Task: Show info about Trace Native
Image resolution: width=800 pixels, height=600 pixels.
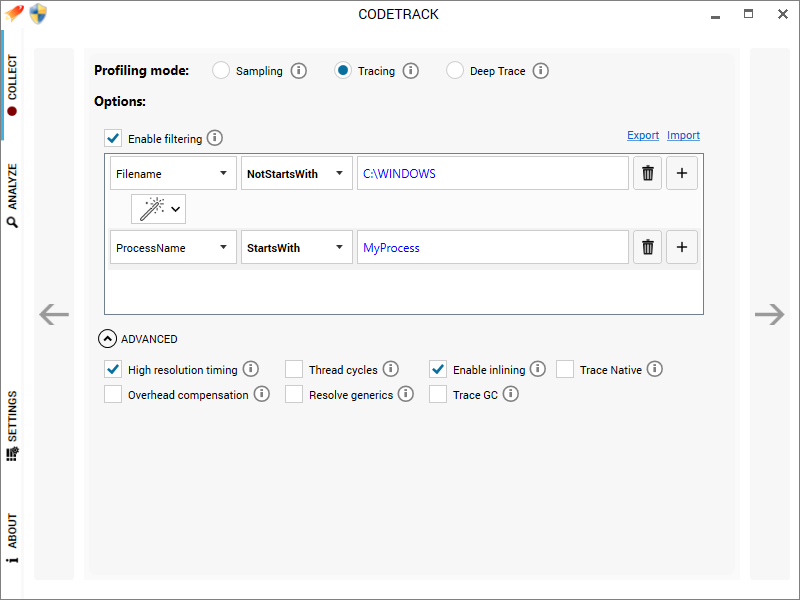Action: click(655, 369)
